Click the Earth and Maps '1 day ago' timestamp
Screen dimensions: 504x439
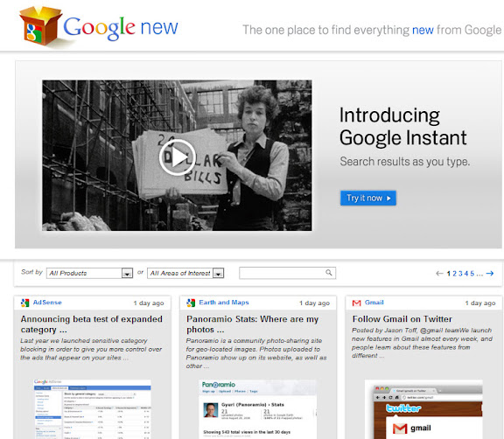point(314,303)
